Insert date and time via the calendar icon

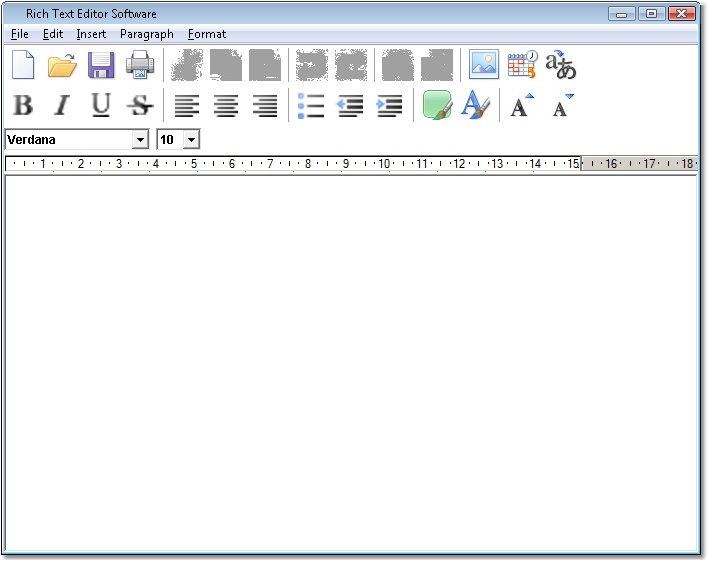(x=522, y=65)
